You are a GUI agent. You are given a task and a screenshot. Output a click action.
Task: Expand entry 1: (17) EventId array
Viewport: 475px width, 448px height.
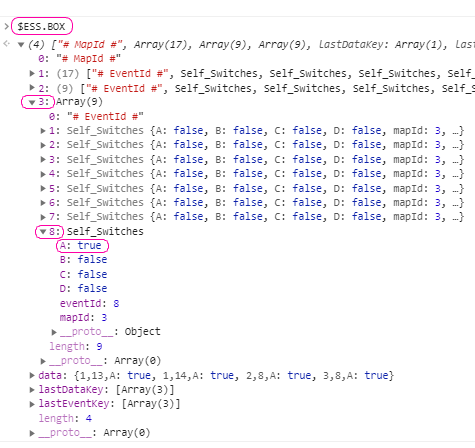(x=32, y=73)
